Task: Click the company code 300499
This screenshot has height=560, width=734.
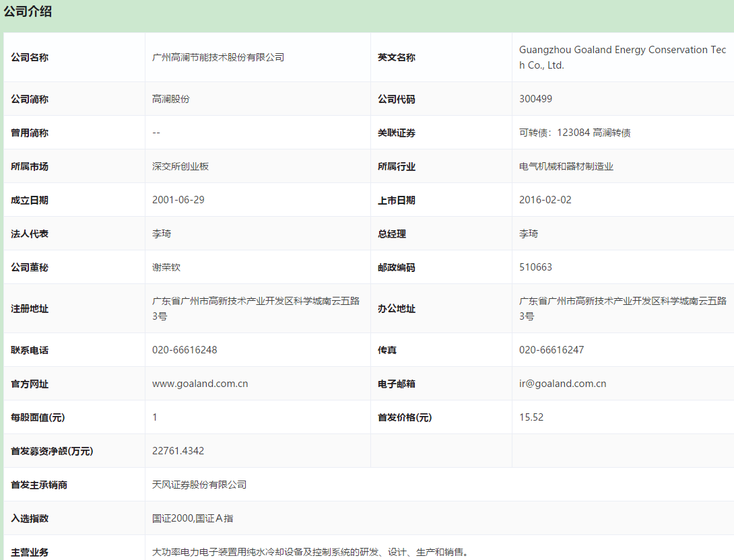Action: click(535, 99)
